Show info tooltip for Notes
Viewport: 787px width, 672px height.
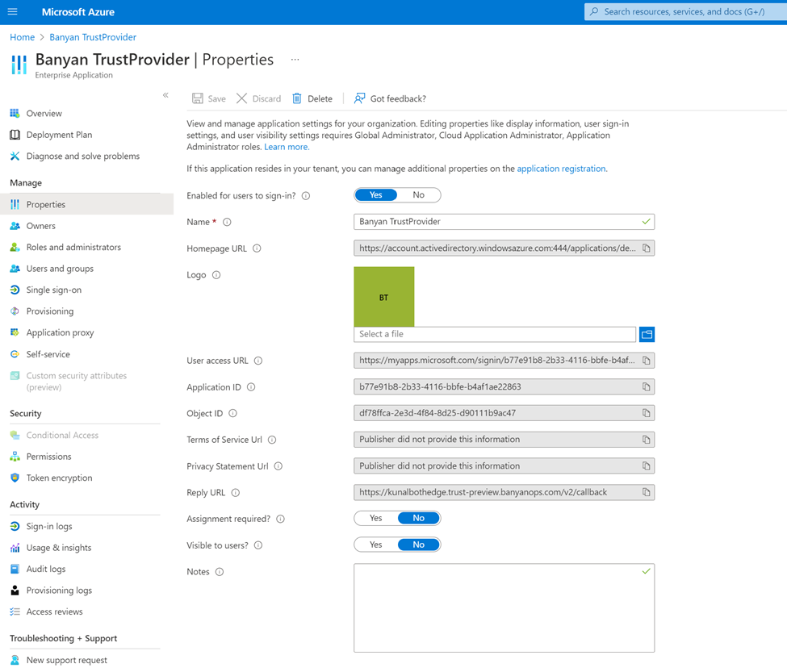click(220, 572)
